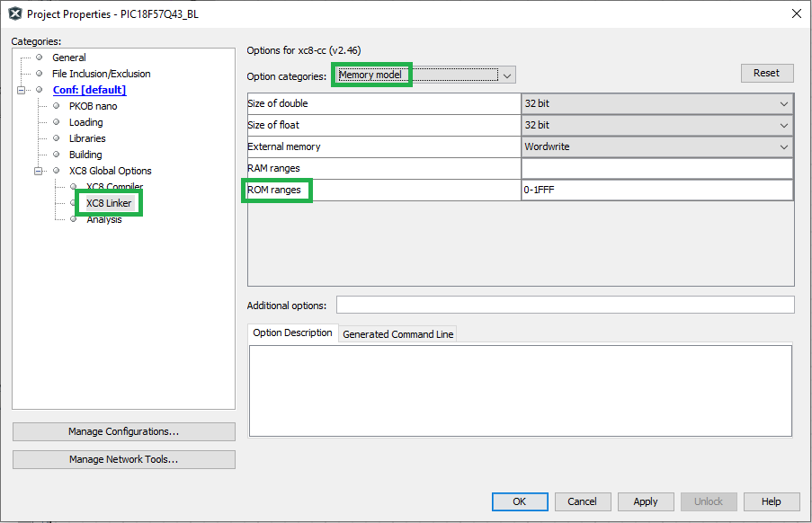Select the General category
The height and width of the screenshot is (523, 812).
click(68, 58)
